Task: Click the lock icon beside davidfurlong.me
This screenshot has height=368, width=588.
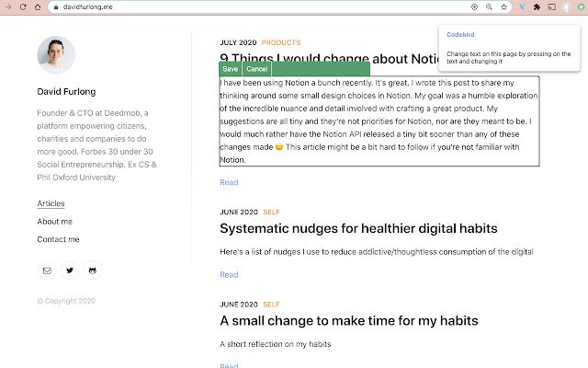Action: [x=55, y=6]
